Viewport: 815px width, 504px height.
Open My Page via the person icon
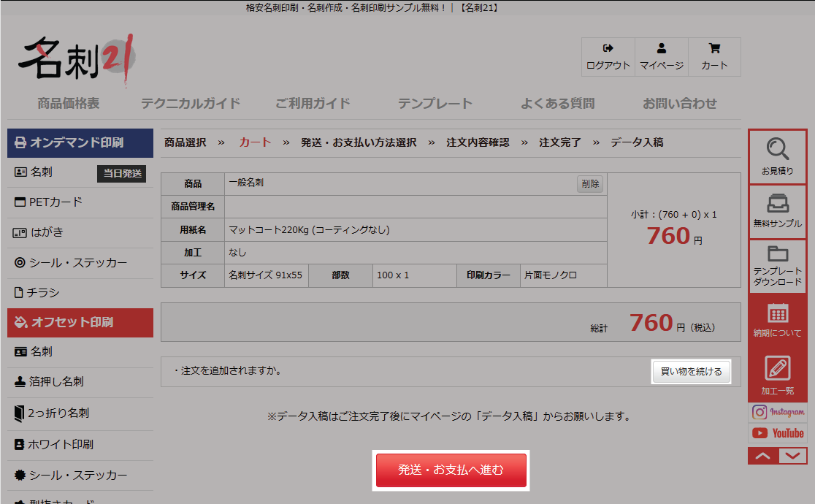pos(662,49)
